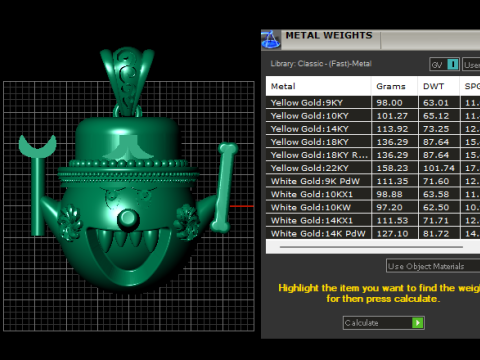Select the Yellow Gold:18KY row

point(373,142)
